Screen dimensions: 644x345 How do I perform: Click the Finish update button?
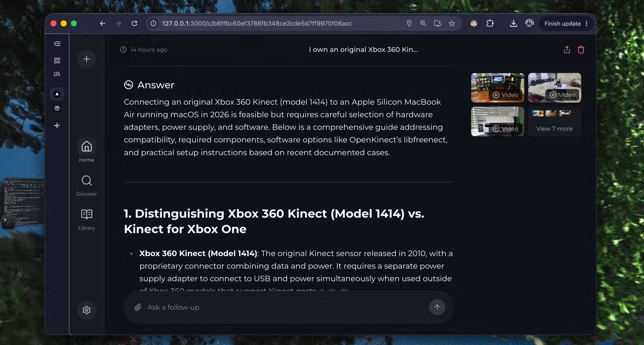pos(562,23)
